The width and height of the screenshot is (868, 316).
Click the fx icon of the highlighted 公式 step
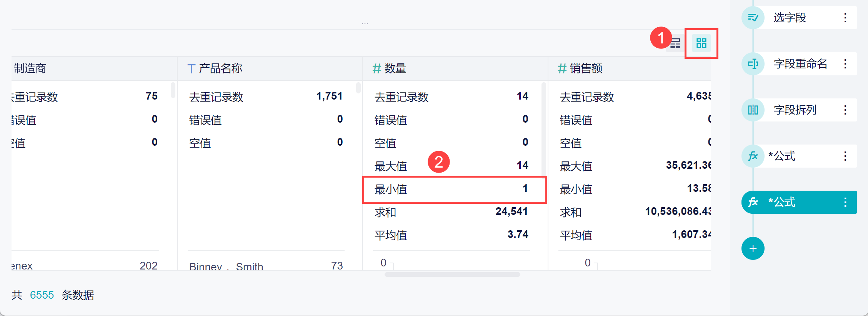(753, 202)
